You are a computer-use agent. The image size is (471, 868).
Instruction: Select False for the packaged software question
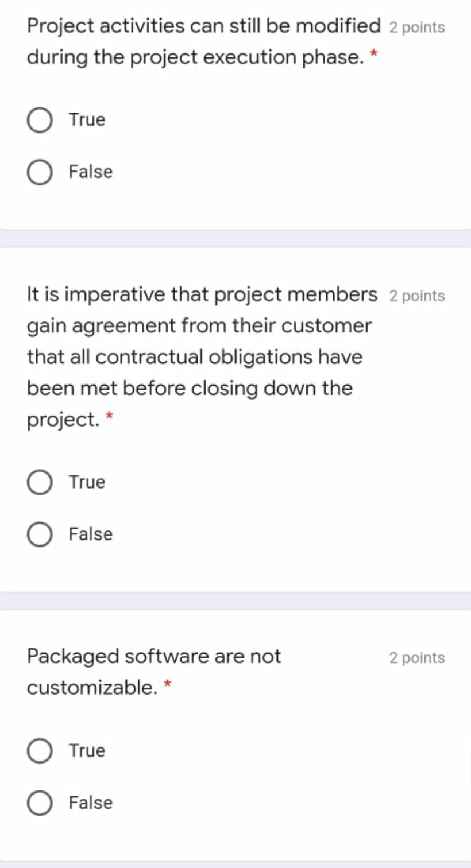click(x=40, y=802)
